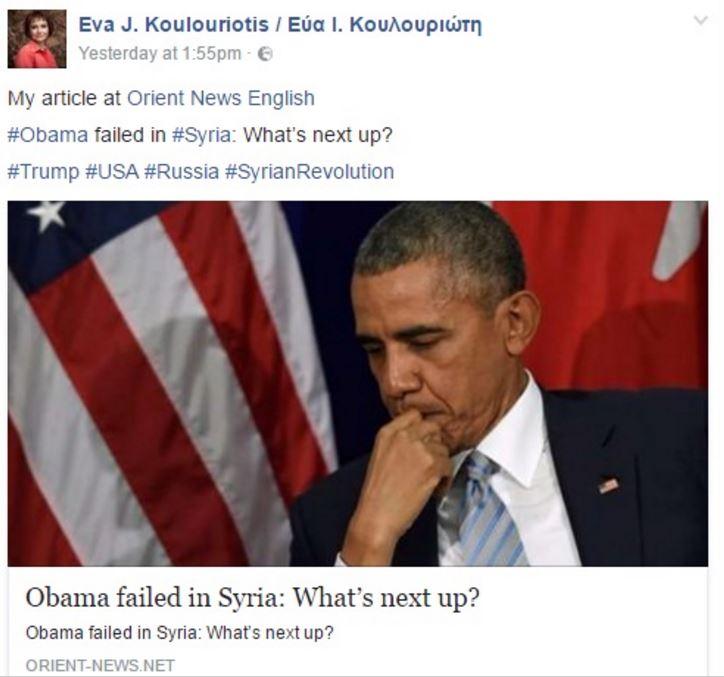Click the globe public privacy icon
Image resolution: width=724 pixels, height=677 pixels.
pos(265,54)
